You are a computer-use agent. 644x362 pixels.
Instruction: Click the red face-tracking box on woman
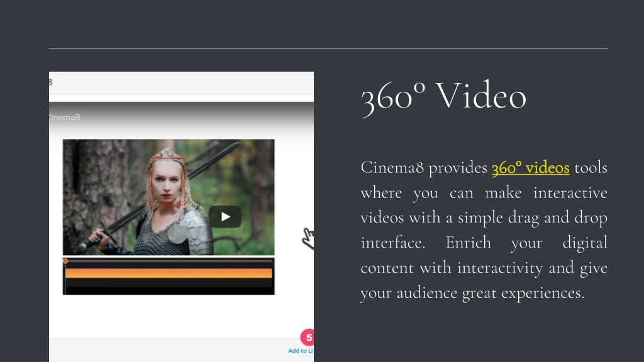coord(167,182)
